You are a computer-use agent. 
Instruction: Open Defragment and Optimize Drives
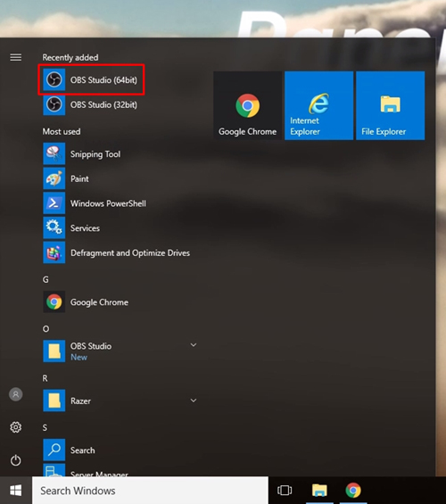117,253
